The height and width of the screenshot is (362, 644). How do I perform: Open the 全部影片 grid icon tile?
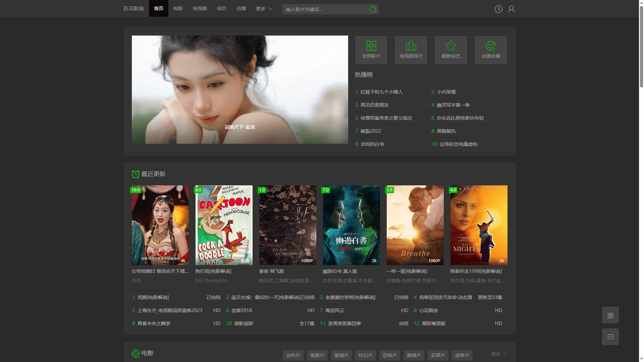pyautogui.click(x=371, y=50)
